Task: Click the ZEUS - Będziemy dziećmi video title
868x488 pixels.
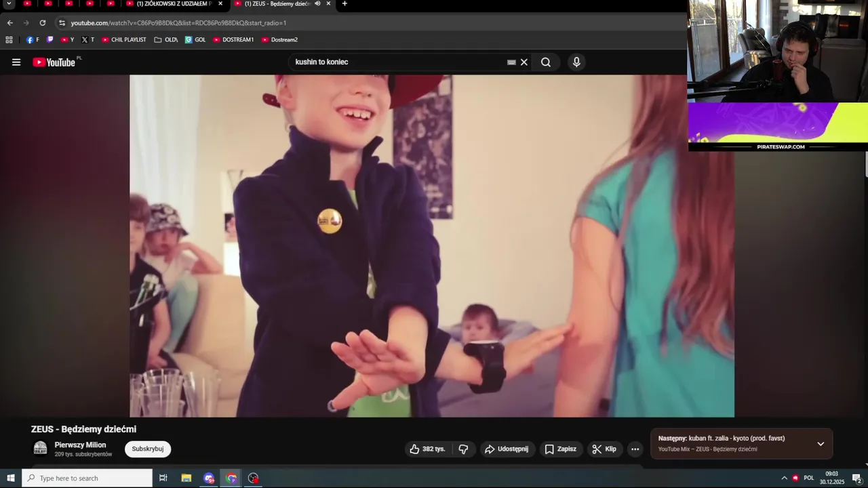Action: coord(83,429)
